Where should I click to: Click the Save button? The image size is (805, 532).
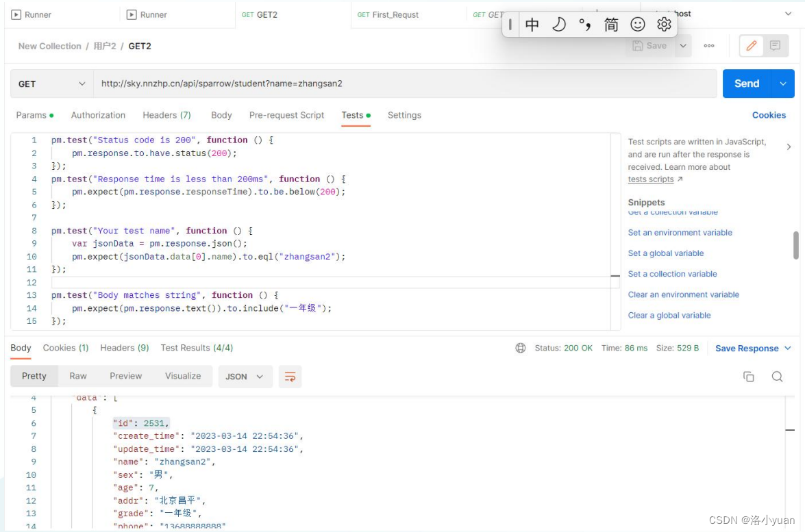tap(650, 46)
